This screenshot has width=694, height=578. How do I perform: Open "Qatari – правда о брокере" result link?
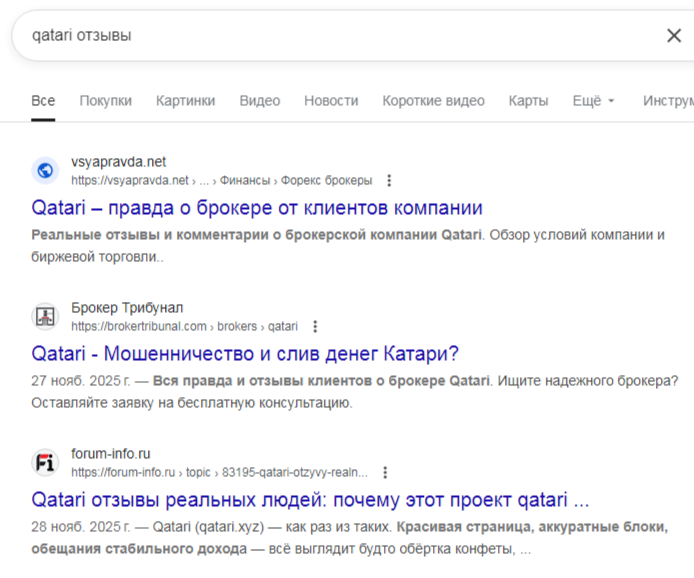point(257,208)
